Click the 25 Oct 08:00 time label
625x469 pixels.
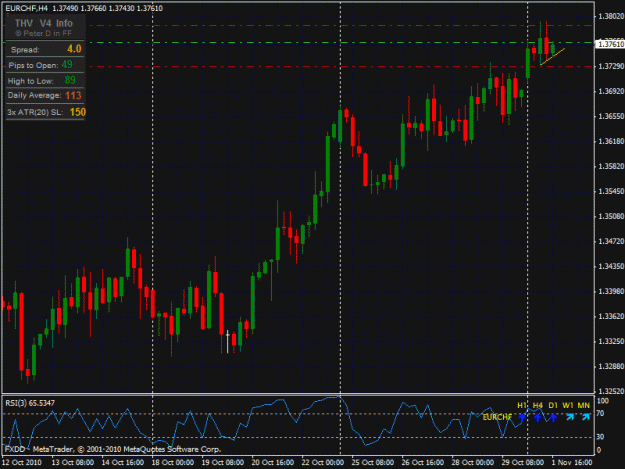(373, 462)
